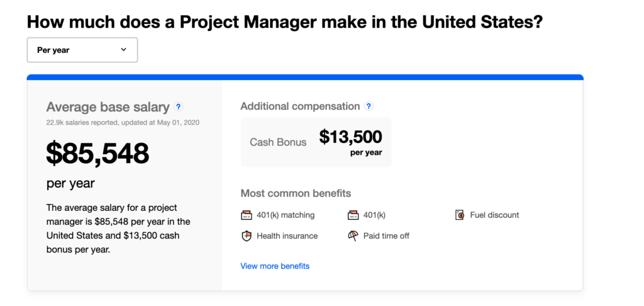
Task: Select the Health insurance benefit label
Action: 287,236
